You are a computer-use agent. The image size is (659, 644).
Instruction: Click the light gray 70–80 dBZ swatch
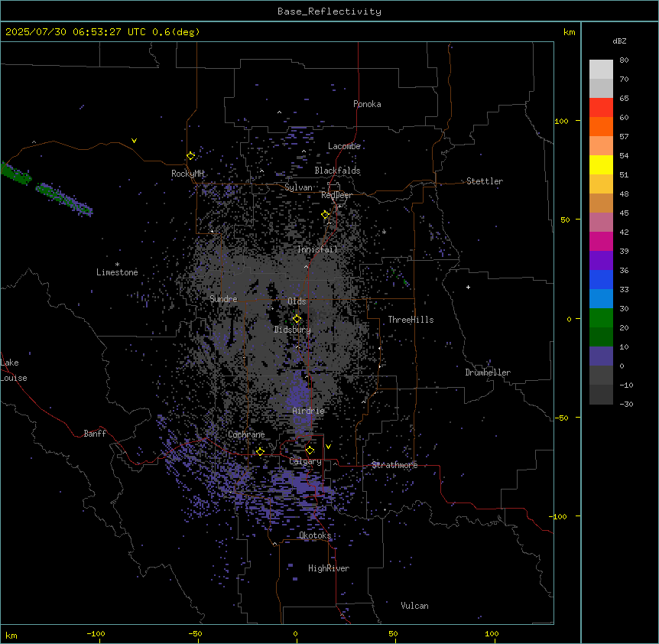pos(601,70)
